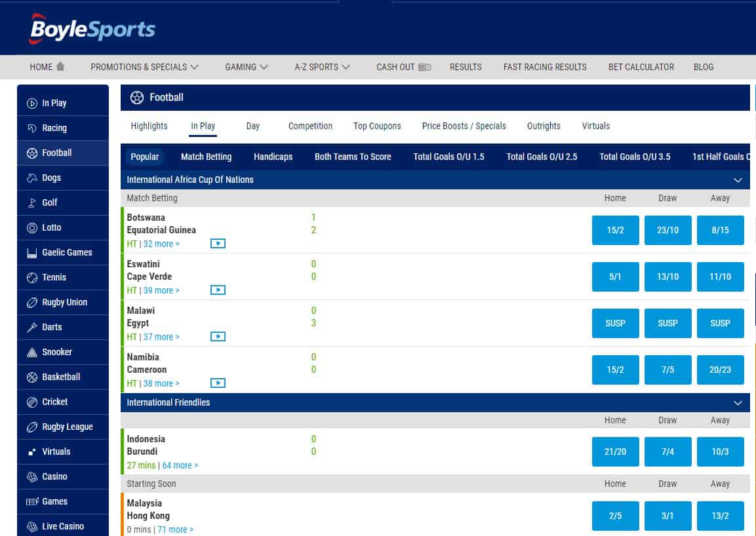Image resolution: width=756 pixels, height=536 pixels.
Task: Open 37 more markets for Malawi match
Action: pyautogui.click(x=161, y=337)
